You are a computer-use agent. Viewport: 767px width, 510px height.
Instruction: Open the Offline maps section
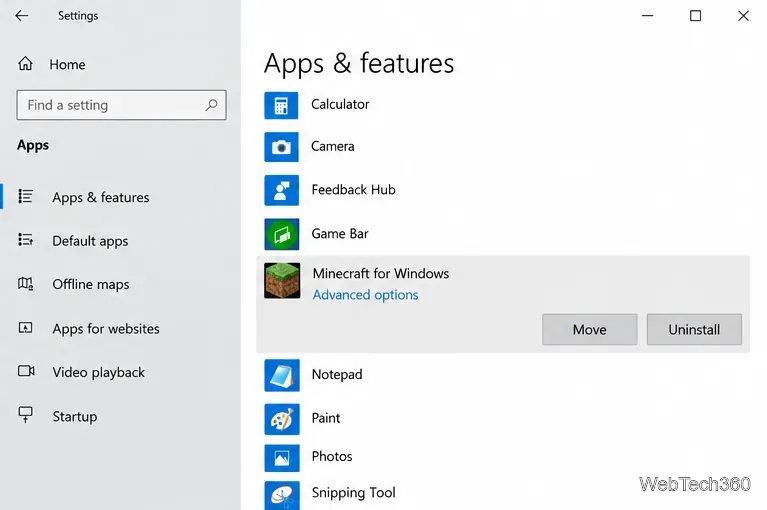coord(90,284)
